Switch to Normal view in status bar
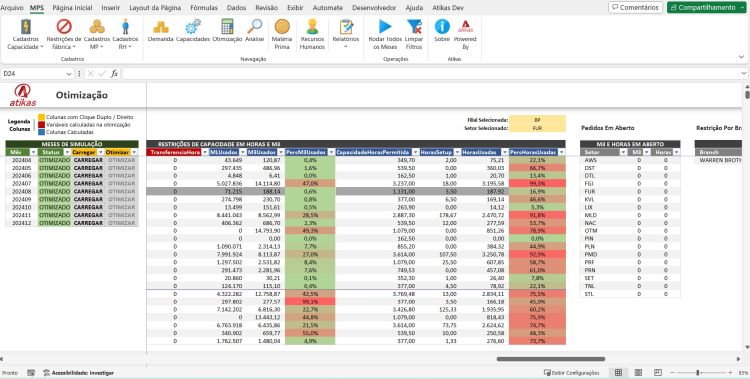This screenshot has height=379, width=750. click(x=618, y=372)
